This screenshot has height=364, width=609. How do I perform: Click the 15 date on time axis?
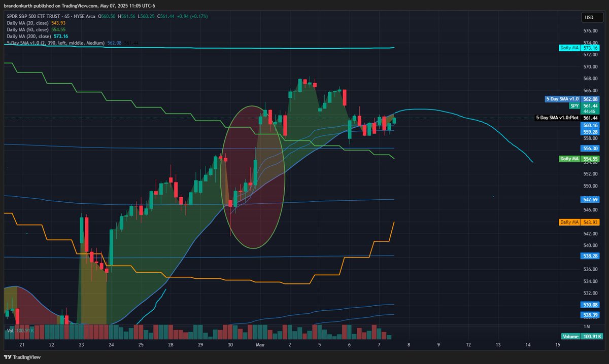click(x=558, y=345)
